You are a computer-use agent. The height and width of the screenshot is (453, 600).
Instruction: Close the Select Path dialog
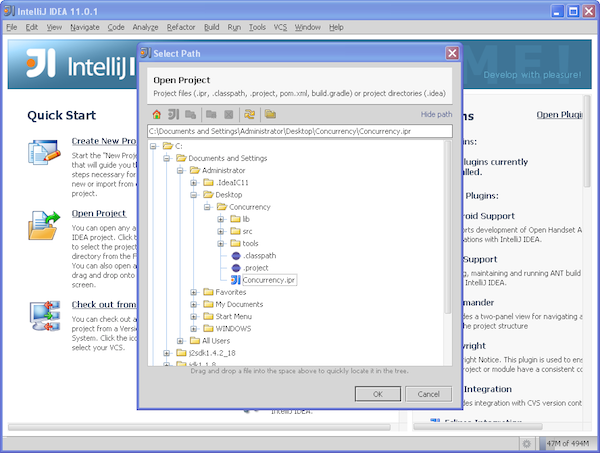452,53
